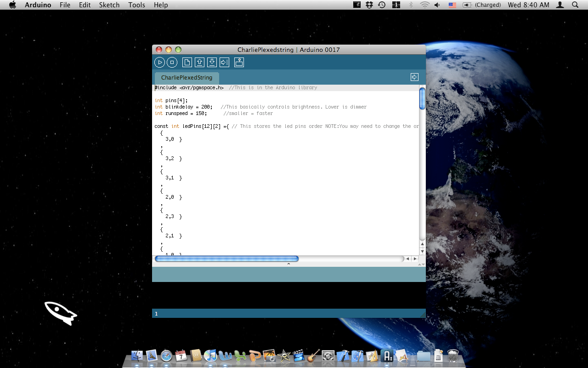Launch Safari from the Dock
Image resolution: width=588 pixels, height=368 pixels.
(x=167, y=356)
